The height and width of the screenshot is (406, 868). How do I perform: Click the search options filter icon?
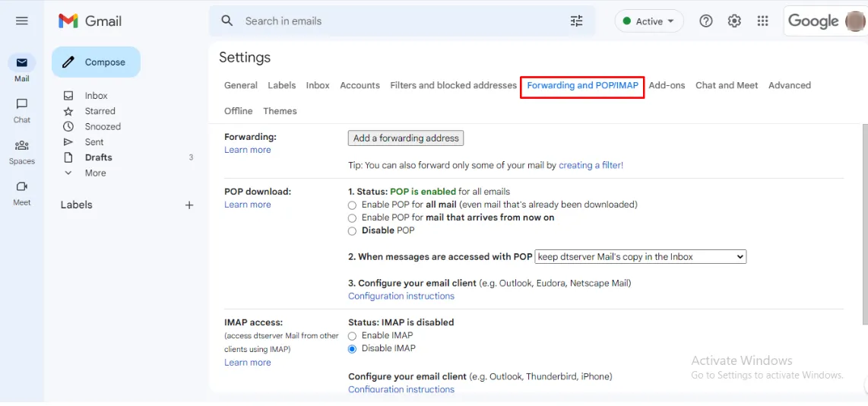(x=577, y=21)
